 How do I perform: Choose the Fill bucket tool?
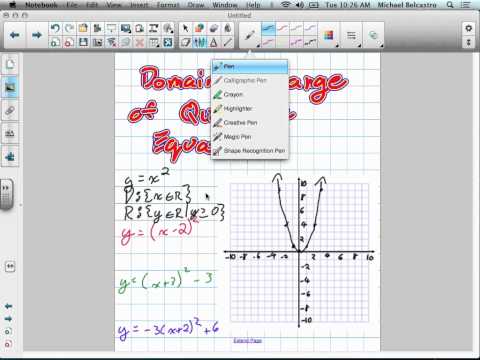click(x=228, y=28)
